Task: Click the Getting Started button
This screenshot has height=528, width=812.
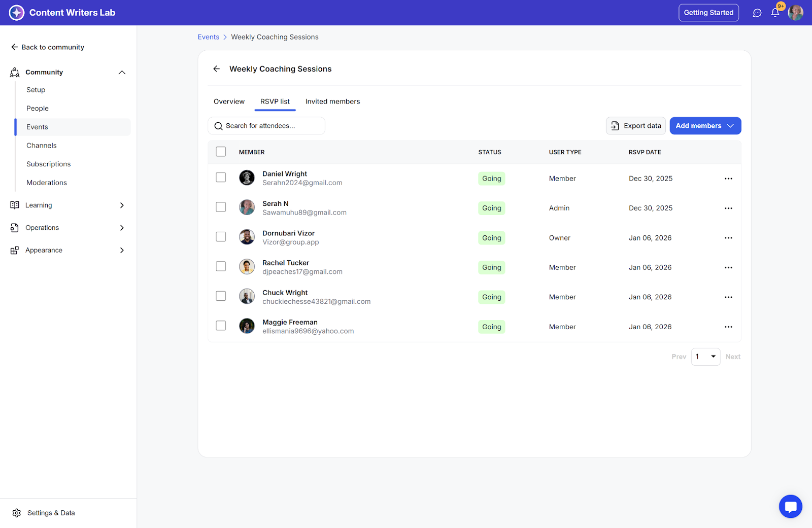Action: (708, 13)
